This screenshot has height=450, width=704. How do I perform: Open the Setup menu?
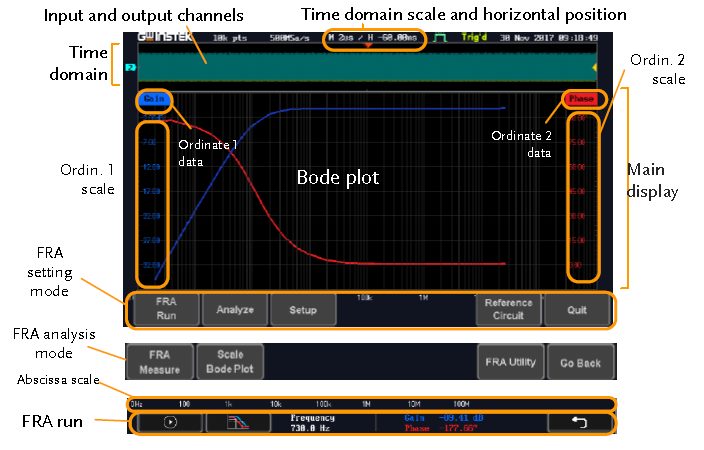pos(303,310)
